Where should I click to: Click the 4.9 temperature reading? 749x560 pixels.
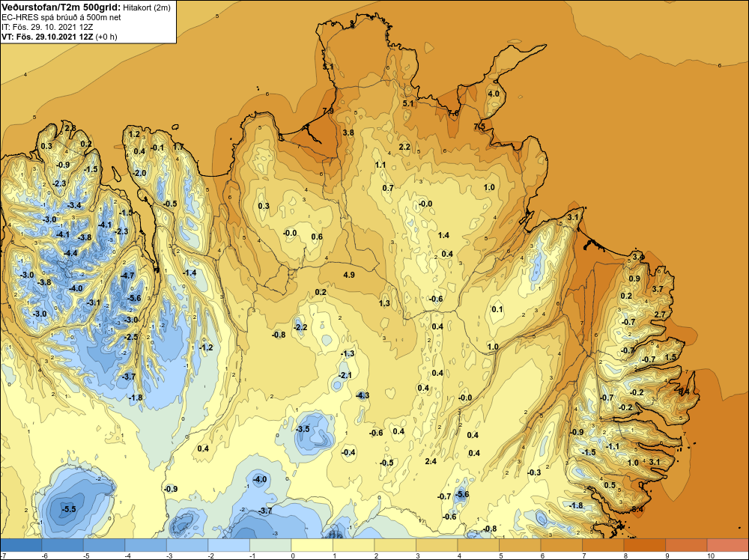[x=349, y=275]
